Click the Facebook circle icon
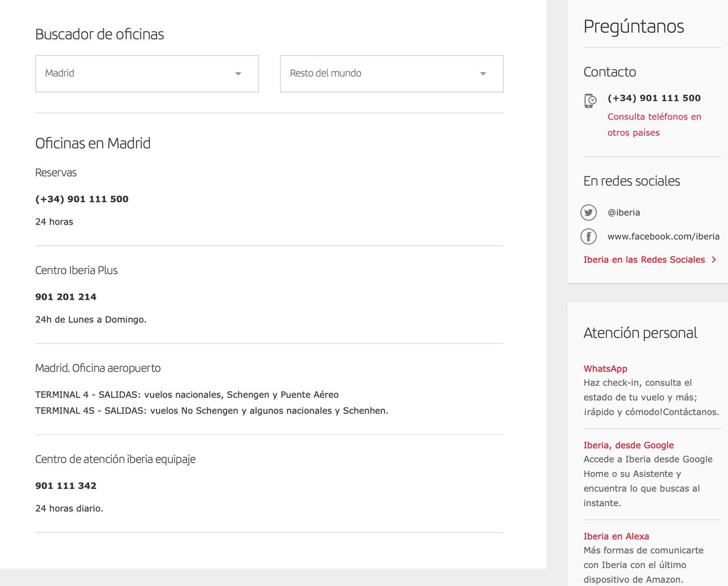This screenshot has height=586, width=728. (x=588, y=237)
